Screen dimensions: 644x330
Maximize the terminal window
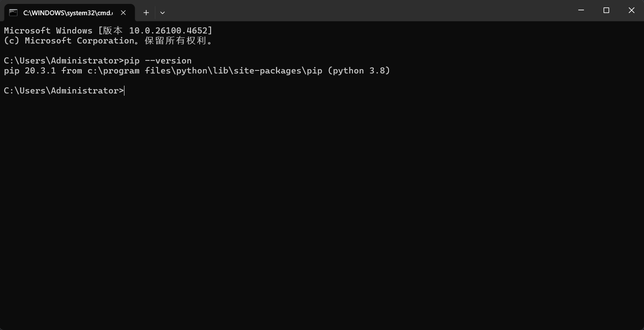click(606, 10)
